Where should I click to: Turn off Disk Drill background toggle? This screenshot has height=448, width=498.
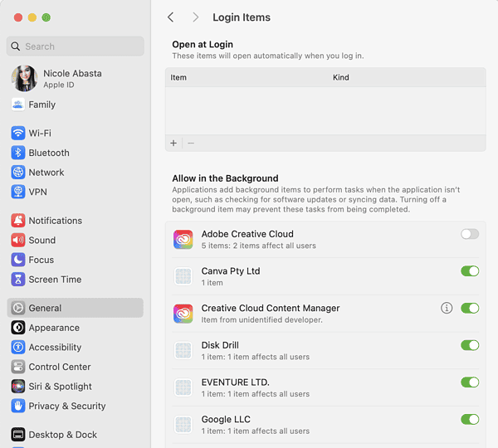pos(470,345)
